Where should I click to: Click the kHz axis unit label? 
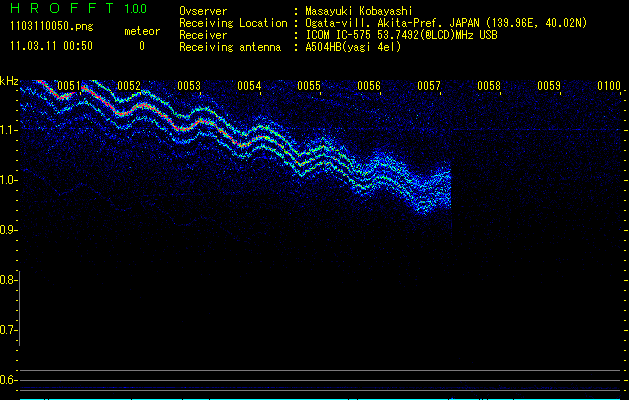9,81
